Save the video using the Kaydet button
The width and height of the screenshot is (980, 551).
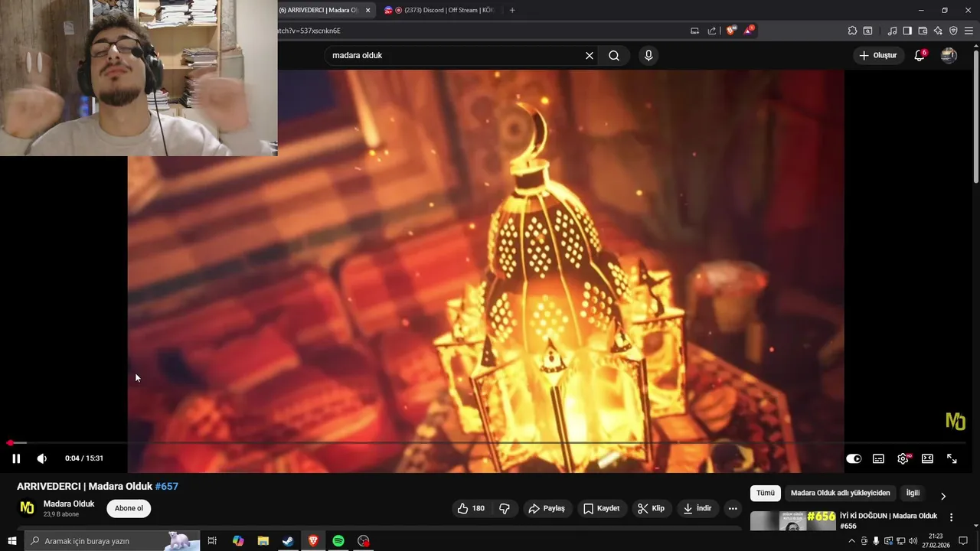601,508
